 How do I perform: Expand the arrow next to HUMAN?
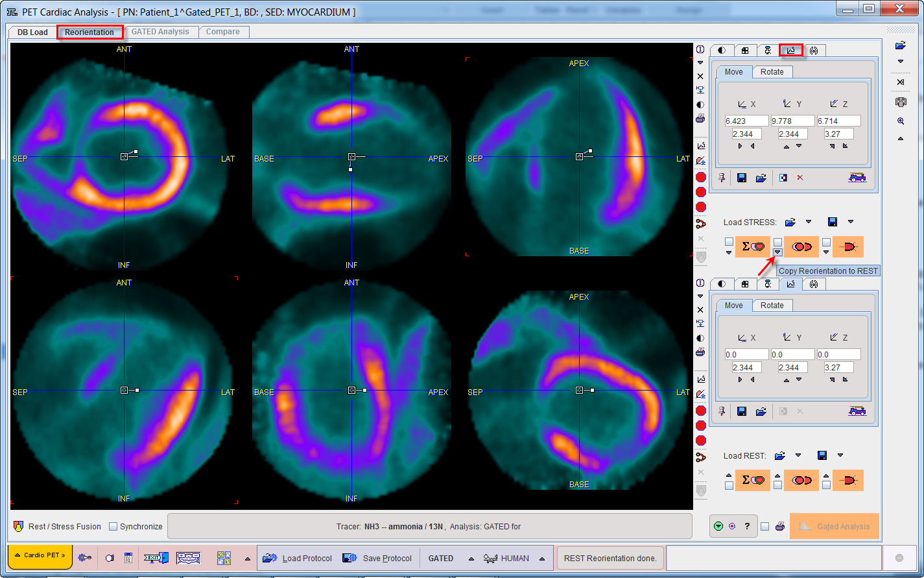[x=542, y=559]
